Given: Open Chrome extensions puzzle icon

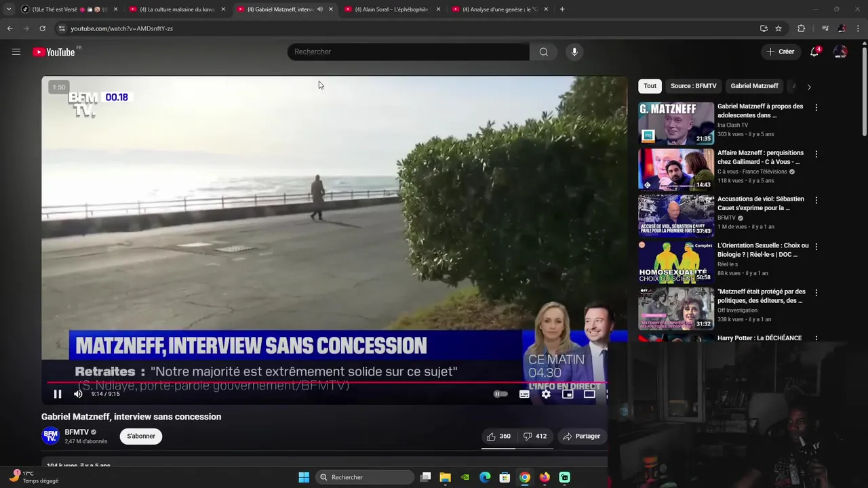Looking at the screenshot, I should click(x=801, y=28).
